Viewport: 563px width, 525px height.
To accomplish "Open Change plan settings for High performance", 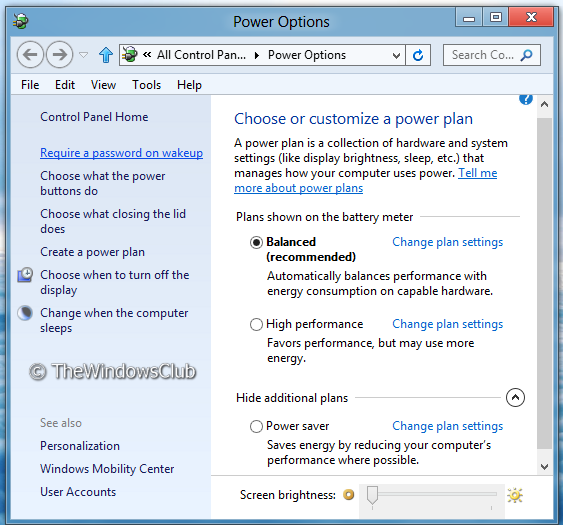I will tap(447, 324).
